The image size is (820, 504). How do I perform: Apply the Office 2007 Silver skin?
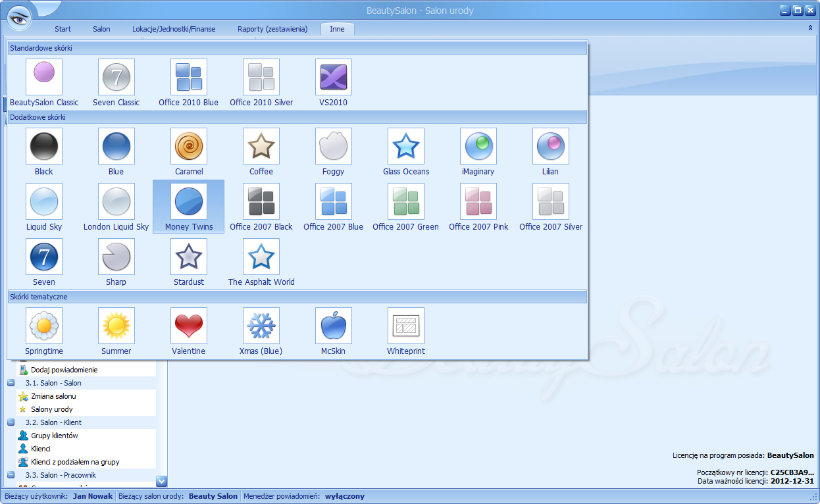coord(551,207)
